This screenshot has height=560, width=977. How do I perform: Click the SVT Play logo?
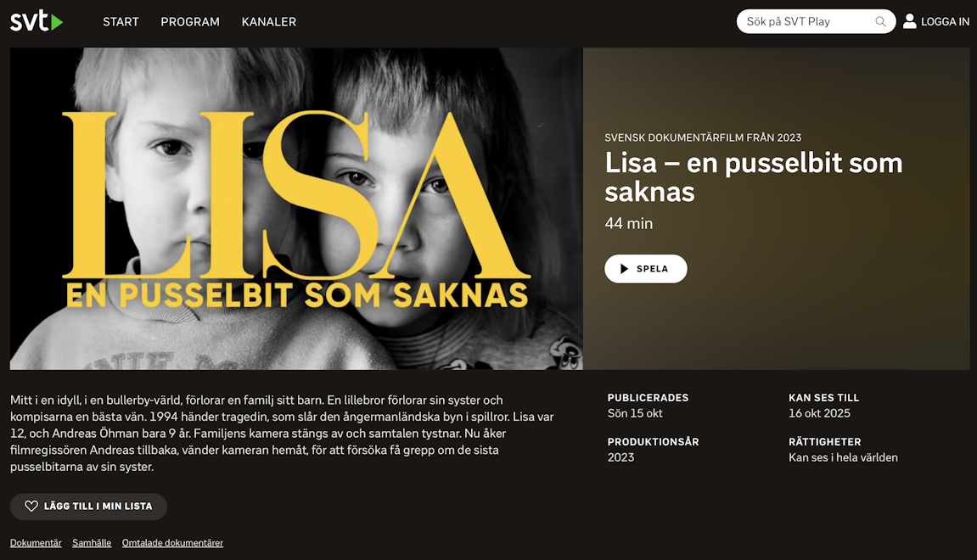pos(36,21)
